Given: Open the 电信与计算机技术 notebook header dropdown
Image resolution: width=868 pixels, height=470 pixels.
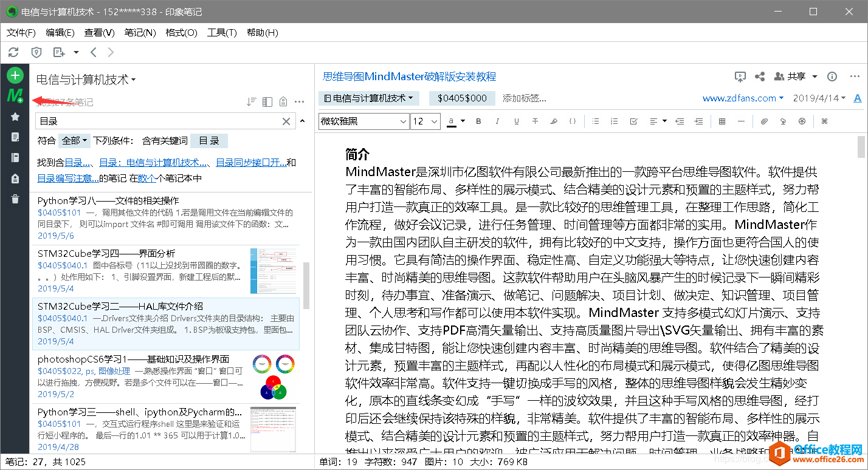Looking at the screenshot, I should tap(86, 80).
